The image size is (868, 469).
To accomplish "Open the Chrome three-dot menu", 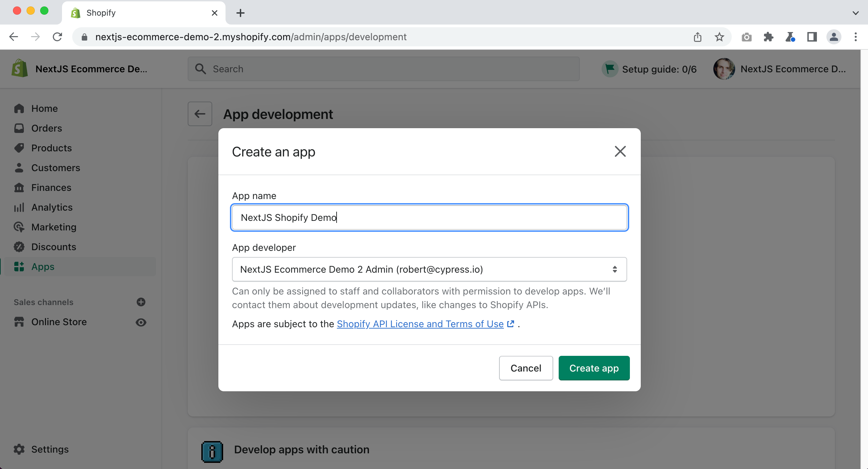I will point(856,37).
